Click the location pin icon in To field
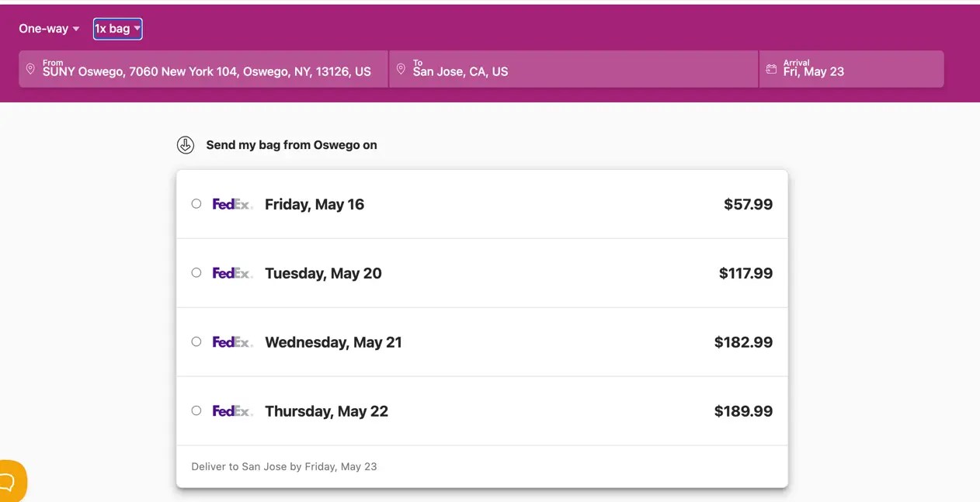The image size is (980, 502). pyautogui.click(x=401, y=69)
